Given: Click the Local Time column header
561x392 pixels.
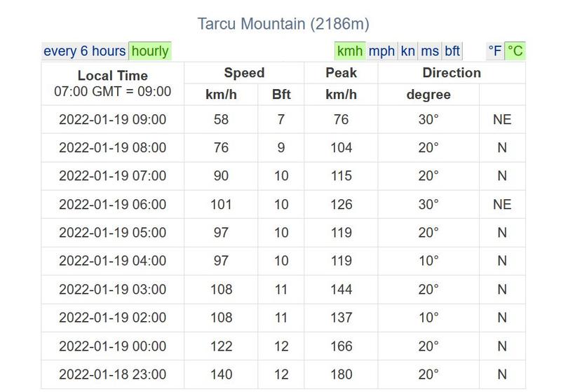Looking at the screenshot, I should tap(112, 76).
